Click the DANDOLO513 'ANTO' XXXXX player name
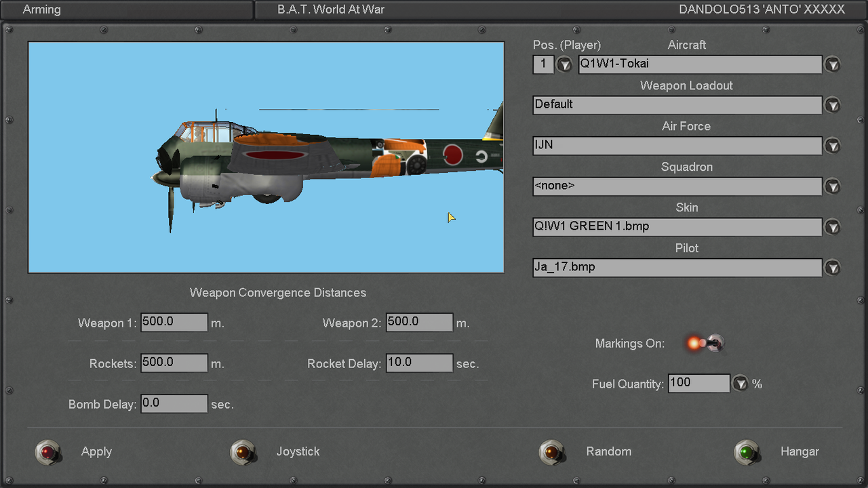868x488 pixels. pyautogui.click(x=762, y=9)
